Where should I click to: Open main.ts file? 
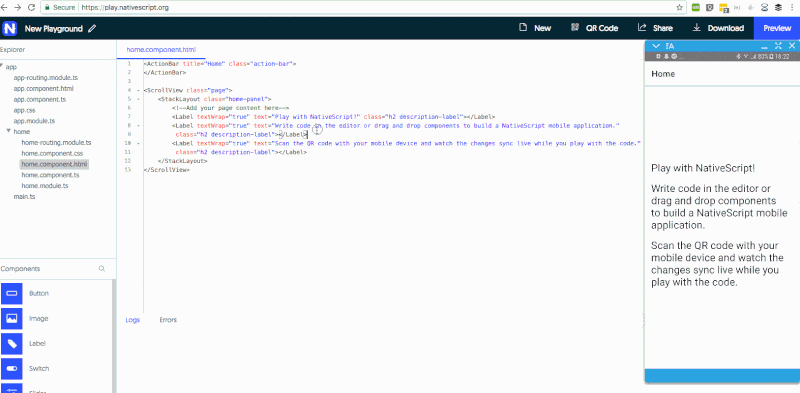tap(24, 196)
